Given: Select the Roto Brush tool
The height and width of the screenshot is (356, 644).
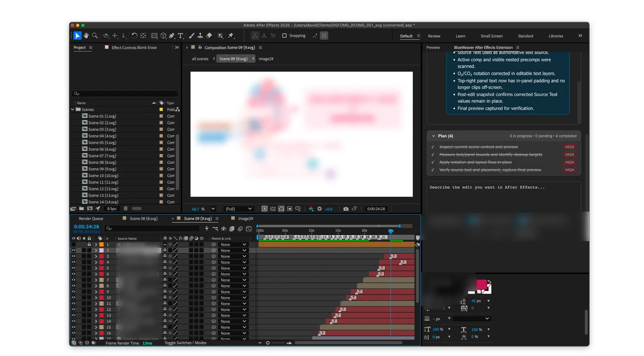Looking at the screenshot, I should tap(220, 36).
